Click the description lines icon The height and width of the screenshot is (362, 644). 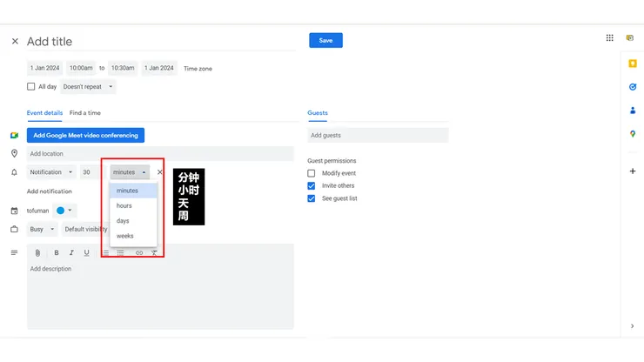tap(15, 252)
